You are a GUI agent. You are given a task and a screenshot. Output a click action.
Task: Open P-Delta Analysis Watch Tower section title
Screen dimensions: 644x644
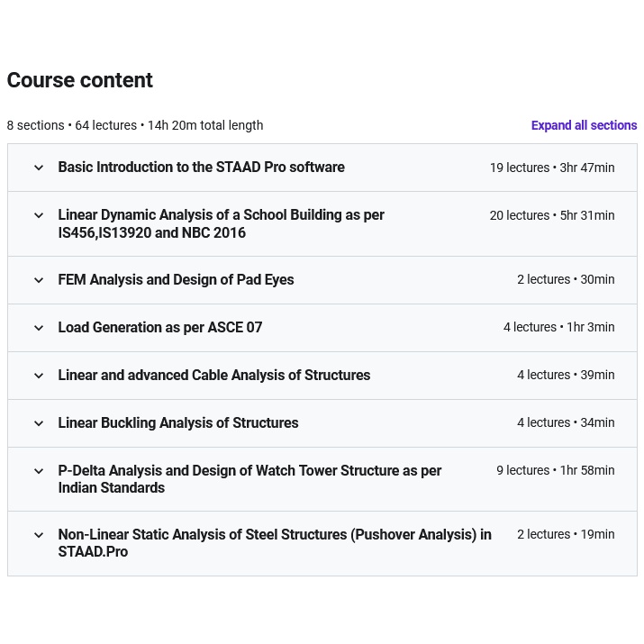[249, 479]
